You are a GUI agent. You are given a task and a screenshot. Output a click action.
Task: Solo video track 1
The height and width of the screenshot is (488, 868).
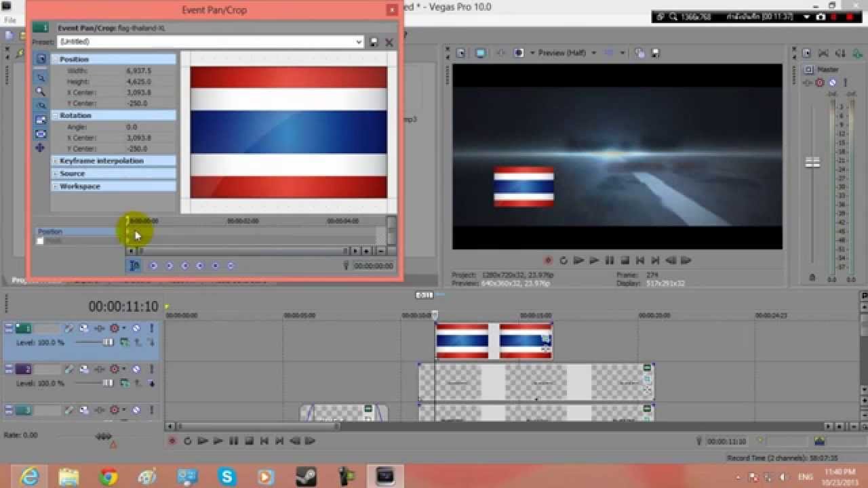click(x=151, y=329)
